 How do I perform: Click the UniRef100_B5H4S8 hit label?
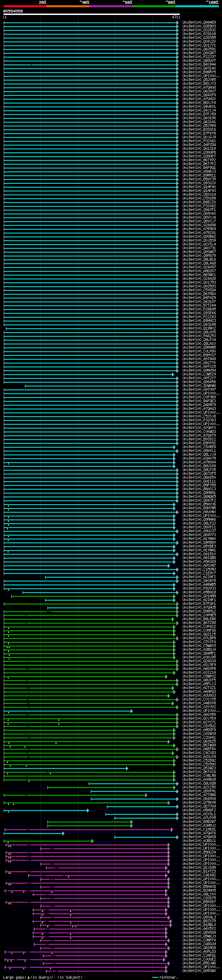click(x=199, y=886)
